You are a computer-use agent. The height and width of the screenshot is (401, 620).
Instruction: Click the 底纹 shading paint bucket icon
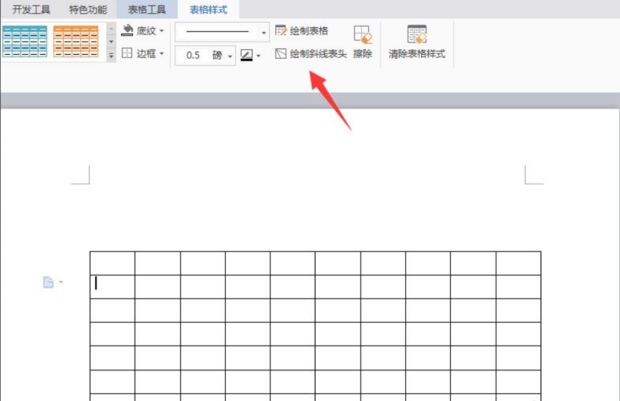(127, 30)
